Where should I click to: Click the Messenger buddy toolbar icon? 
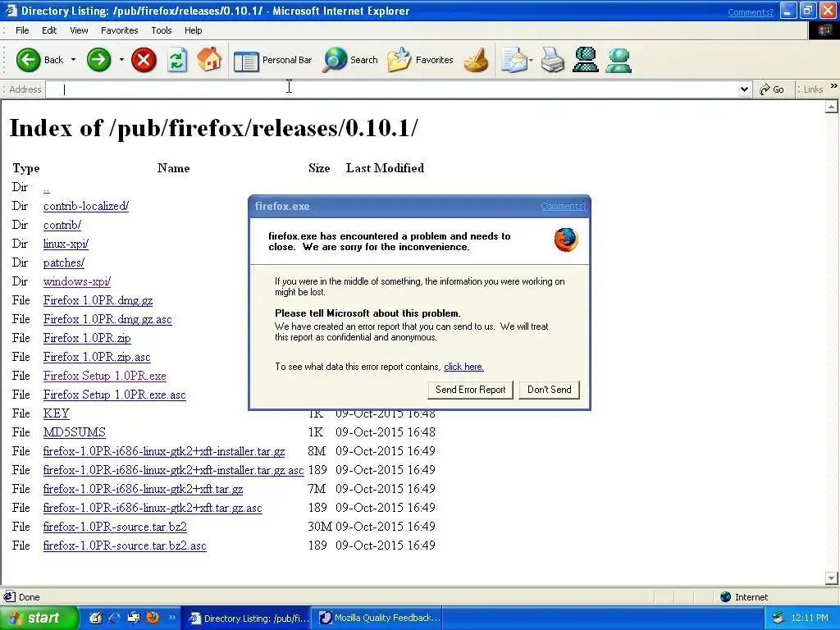click(619, 59)
